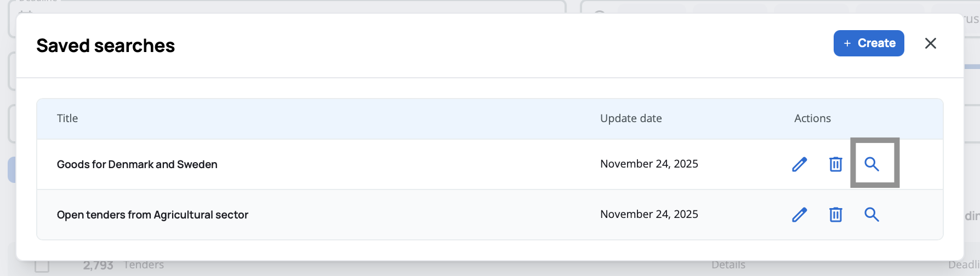Click the first row's November 24, 2025 date
Screen dimensions: 980x276
[649, 164]
